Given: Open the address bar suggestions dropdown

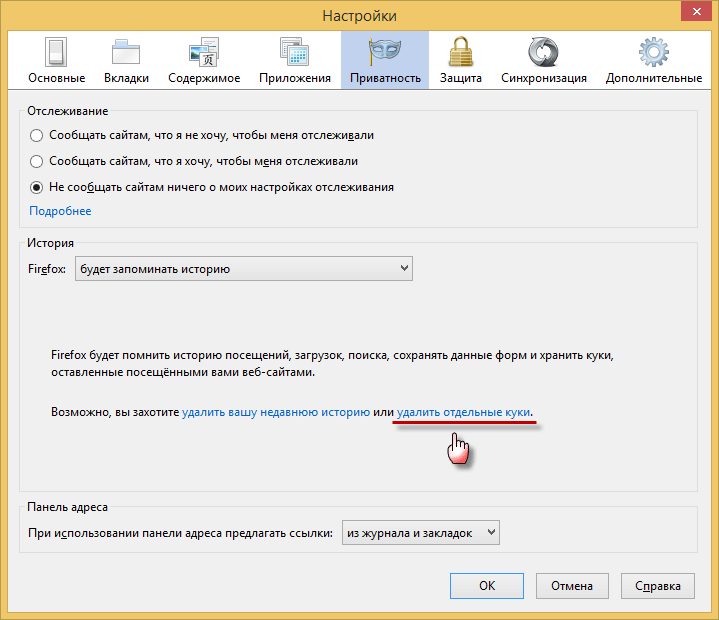Looking at the screenshot, I should coord(420,533).
